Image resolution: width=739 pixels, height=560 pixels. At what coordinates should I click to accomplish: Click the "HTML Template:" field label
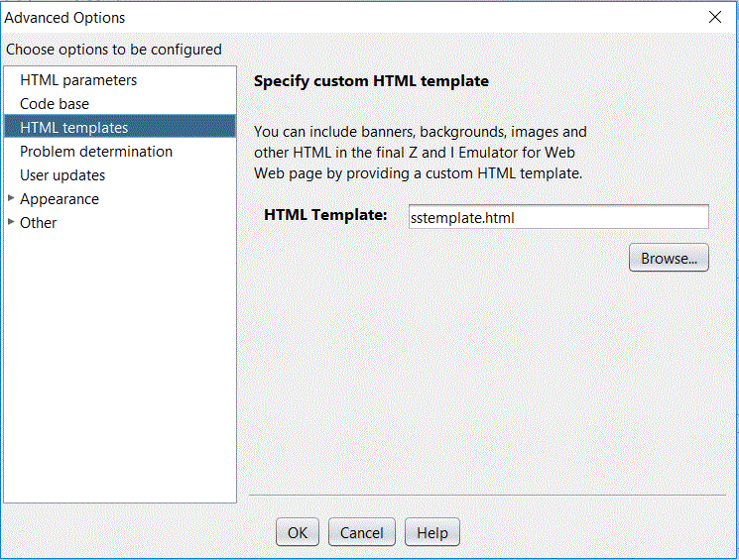pos(325,215)
